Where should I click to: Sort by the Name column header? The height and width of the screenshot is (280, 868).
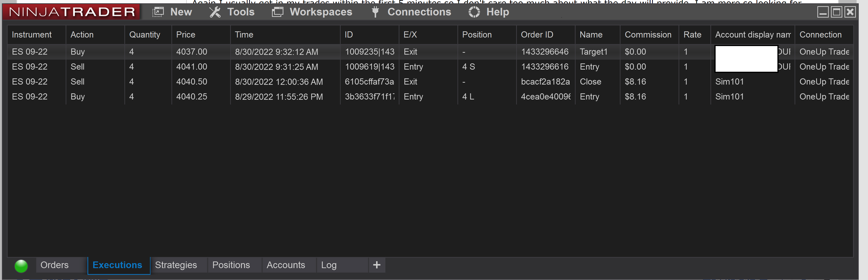tap(597, 35)
